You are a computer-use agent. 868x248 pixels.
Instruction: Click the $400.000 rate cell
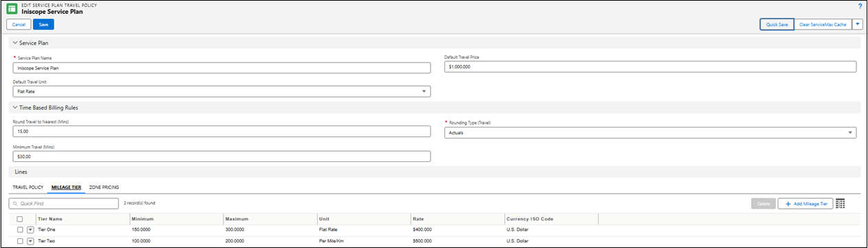click(x=422, y=229)
